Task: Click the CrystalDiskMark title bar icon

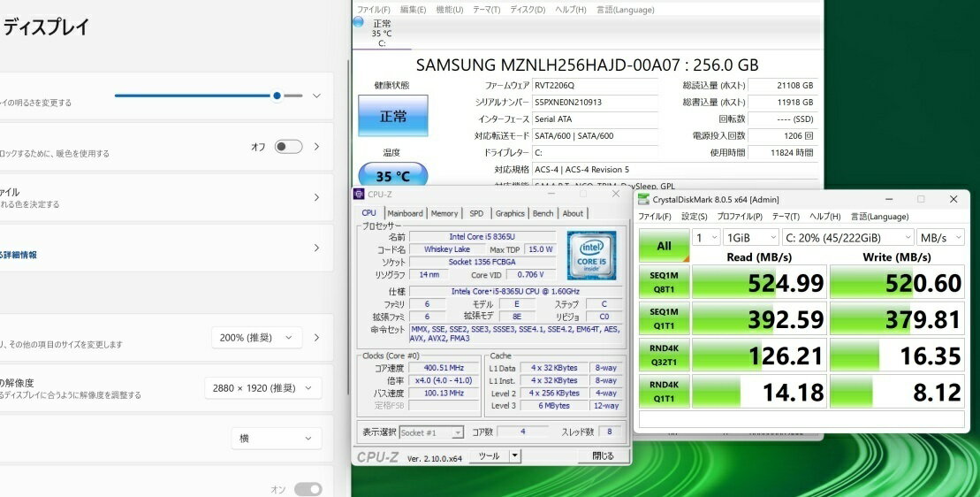Action: (642, 200)
